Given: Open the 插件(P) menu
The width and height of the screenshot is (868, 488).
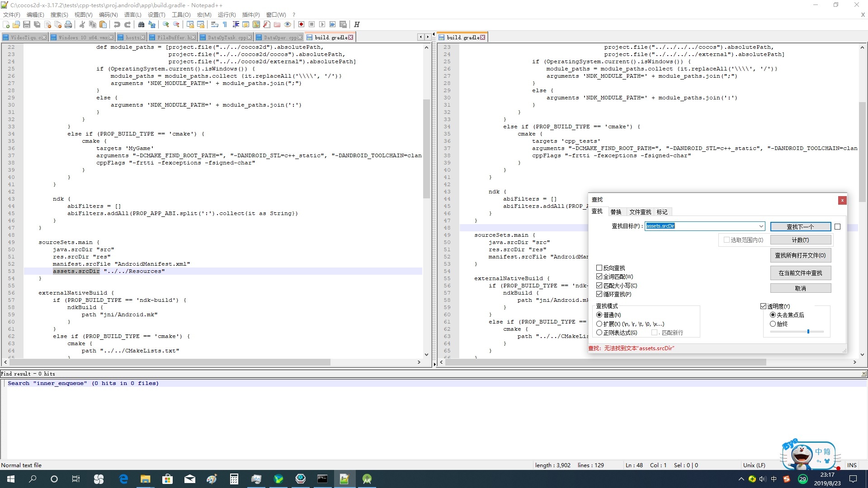Looking at the screenshot, I should (x=251, y=14).
